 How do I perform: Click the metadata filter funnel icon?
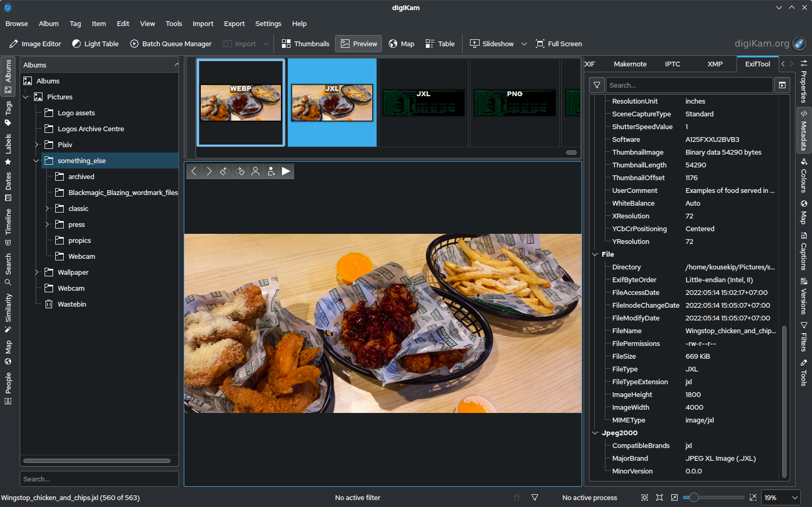597,85
